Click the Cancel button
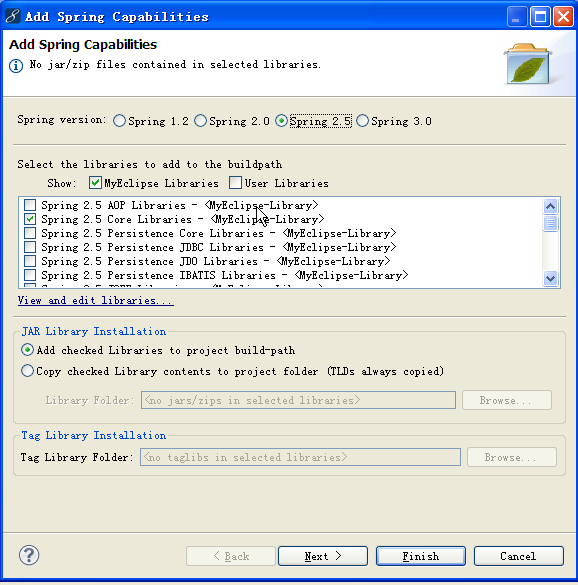Image resolution: width=578 pixels, height=585 pixels. coord(519,556)
